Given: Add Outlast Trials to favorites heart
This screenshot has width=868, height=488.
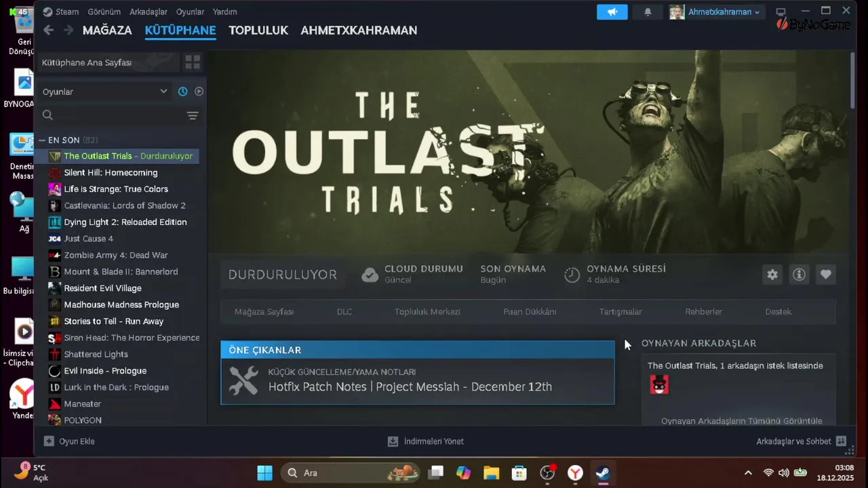Looking at the screenshot, I should coord(825,274).
